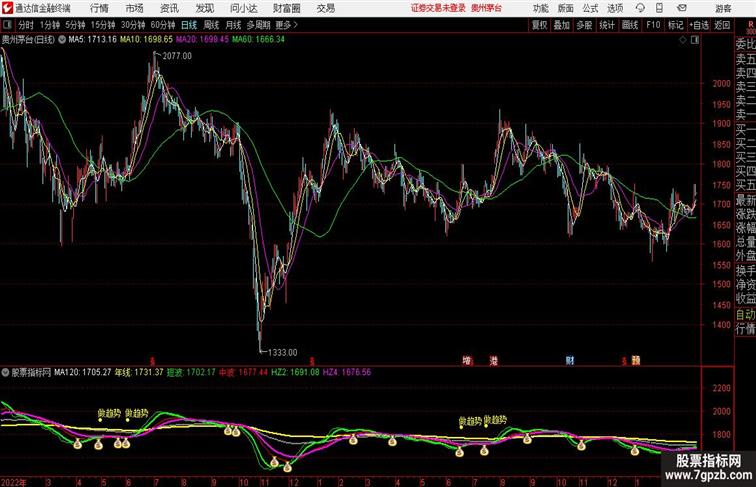756x487 pixels.
Task: Open F10 company info
Action: pyautogui.click(x=653, y=25)
